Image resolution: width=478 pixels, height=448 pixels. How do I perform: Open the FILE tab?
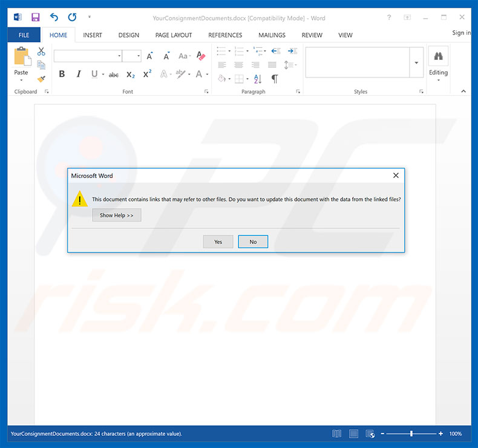(24, 35)
